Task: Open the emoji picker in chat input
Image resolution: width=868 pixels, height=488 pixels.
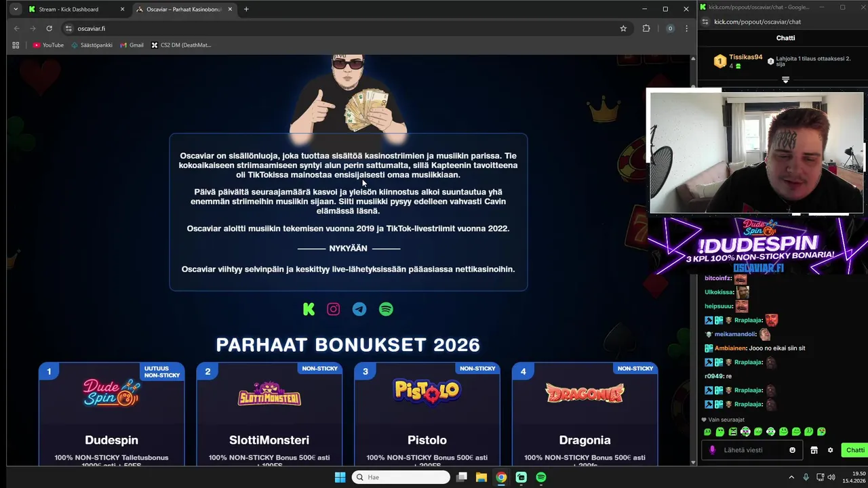Action: pyautogui.click(x=792, y=450)
